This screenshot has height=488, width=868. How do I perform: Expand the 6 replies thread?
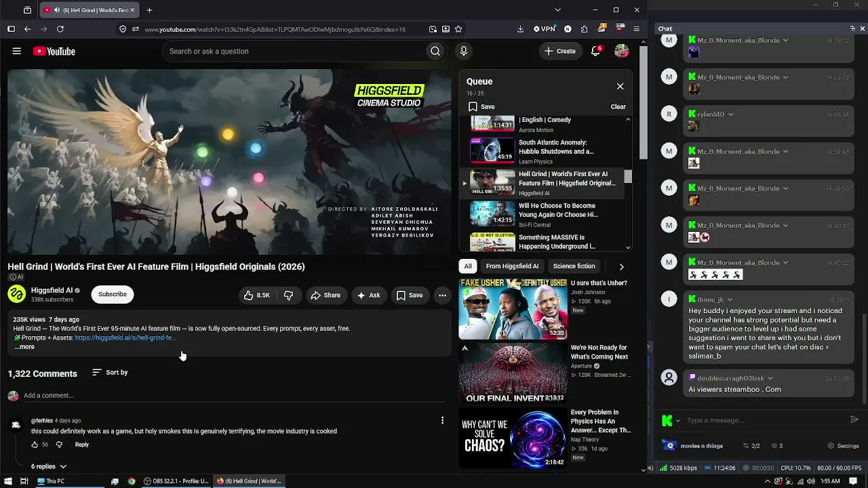(x=49, y=466)
